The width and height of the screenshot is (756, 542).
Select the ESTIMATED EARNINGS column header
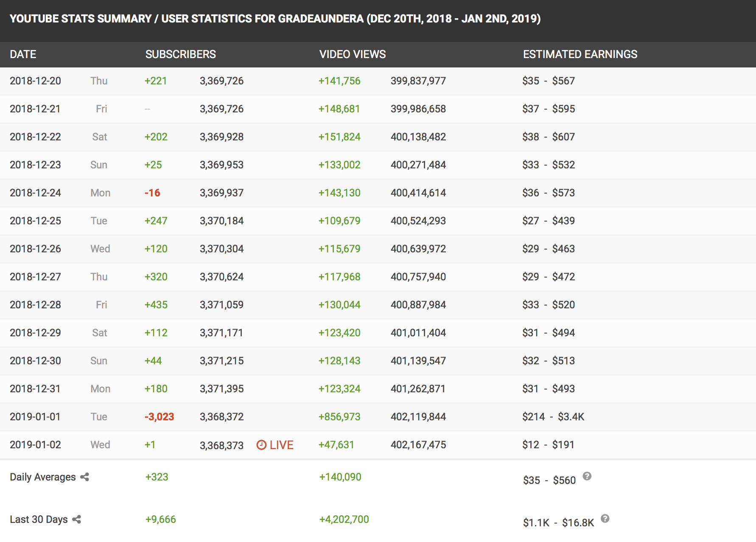(580, 54)
